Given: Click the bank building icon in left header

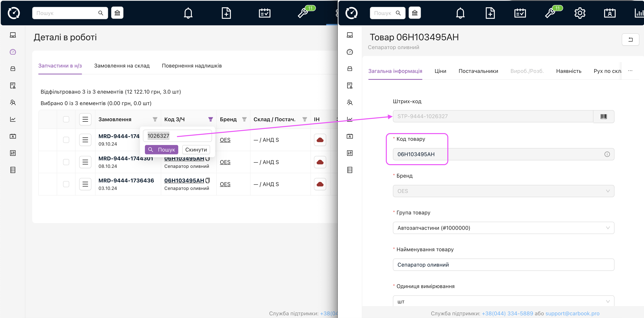Looking at the screenshot, I should (x=117, y=13).
